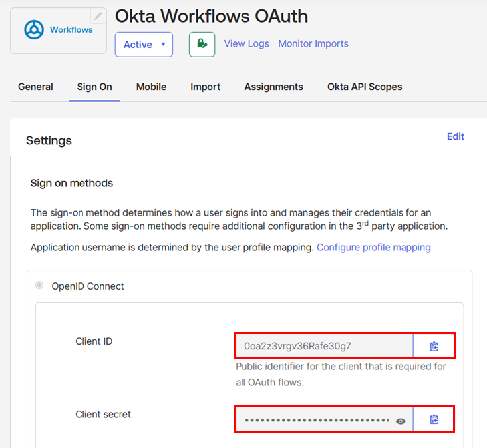The height and width of the screenshot is (448, 487).
Task: Select the OpenID Connect radio button
Action: (40, 286)
